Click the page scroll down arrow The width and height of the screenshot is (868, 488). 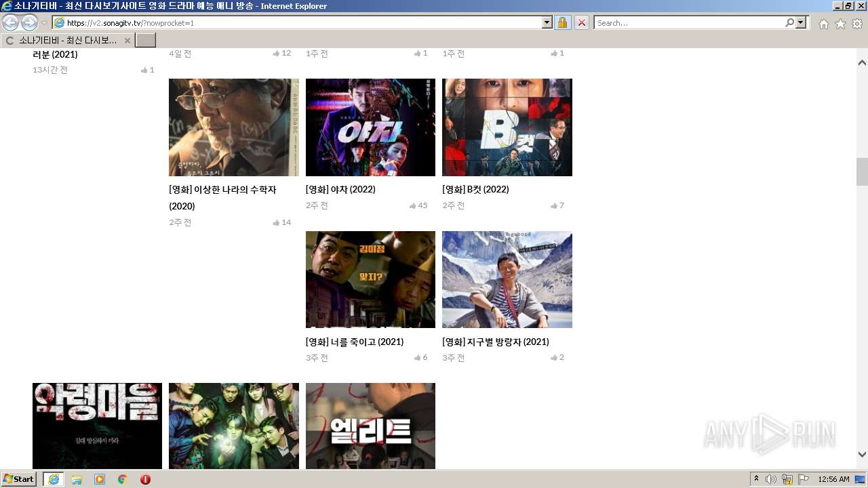(862, 454)
